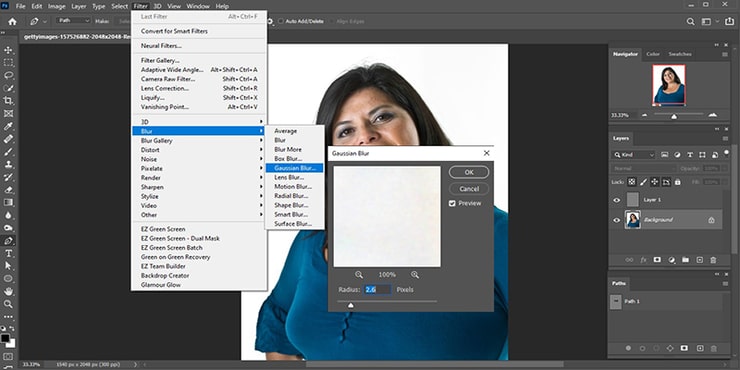Delete path using Paths panel trash icon

[714, 348]
